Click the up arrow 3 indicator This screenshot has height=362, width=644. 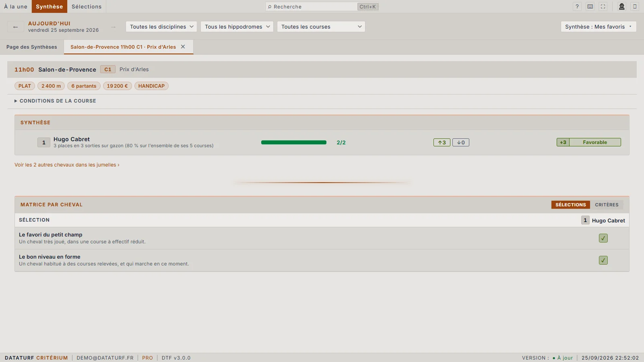tap(442, 142)
